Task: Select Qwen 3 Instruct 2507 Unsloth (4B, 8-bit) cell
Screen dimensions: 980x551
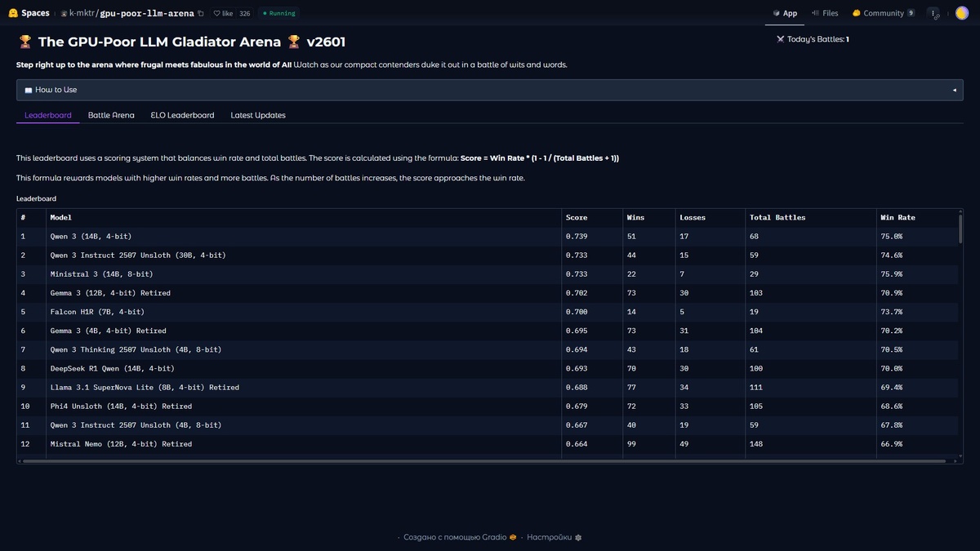Action: pyautogui.click(x=304, y=424)
